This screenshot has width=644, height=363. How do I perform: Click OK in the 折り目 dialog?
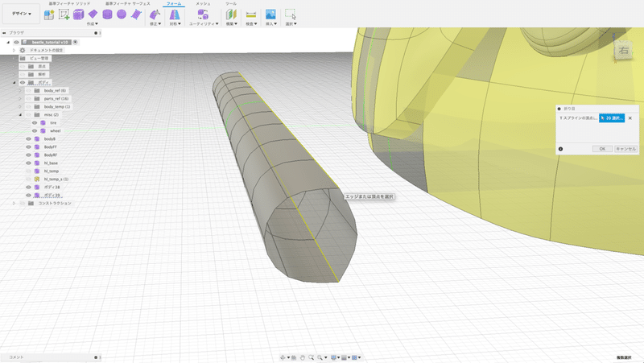coord(602,149)
